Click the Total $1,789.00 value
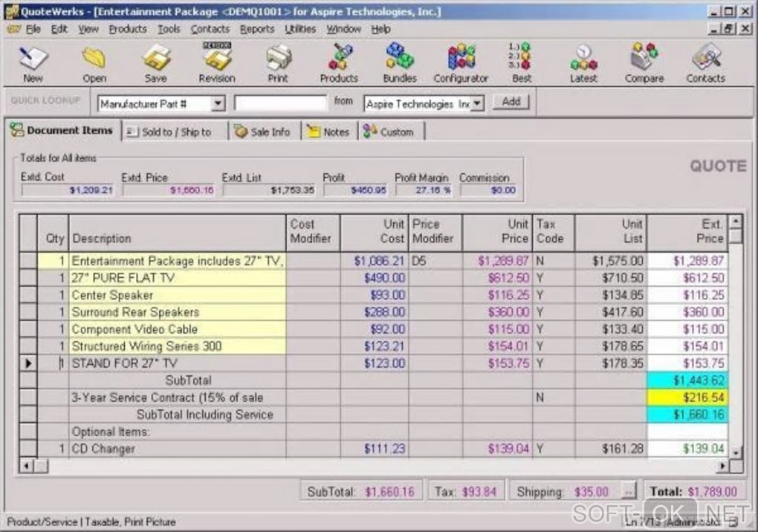The width and height of the screenshot is (758, 532). [x=712, y=493]
